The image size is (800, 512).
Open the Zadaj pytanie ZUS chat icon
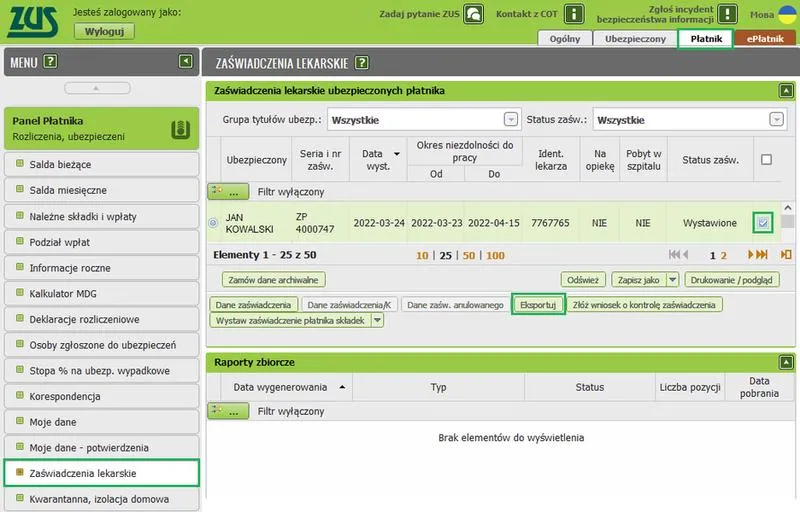tap(474, 14)
